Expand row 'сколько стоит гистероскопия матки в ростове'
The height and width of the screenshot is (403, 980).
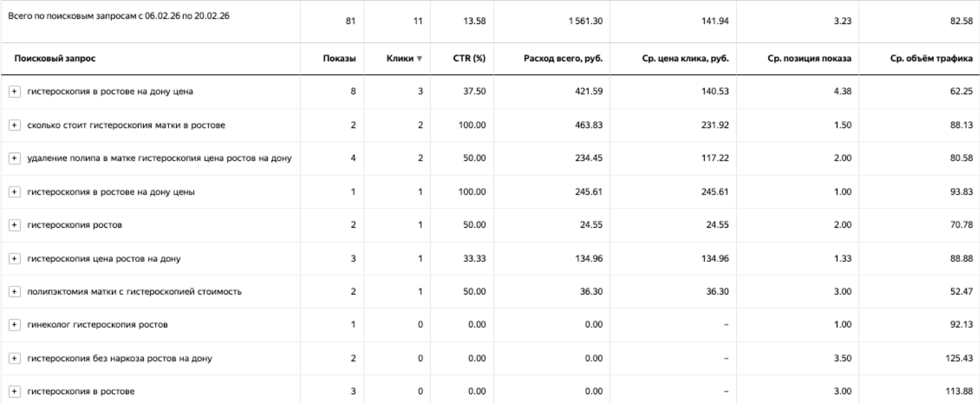(13, 125)
